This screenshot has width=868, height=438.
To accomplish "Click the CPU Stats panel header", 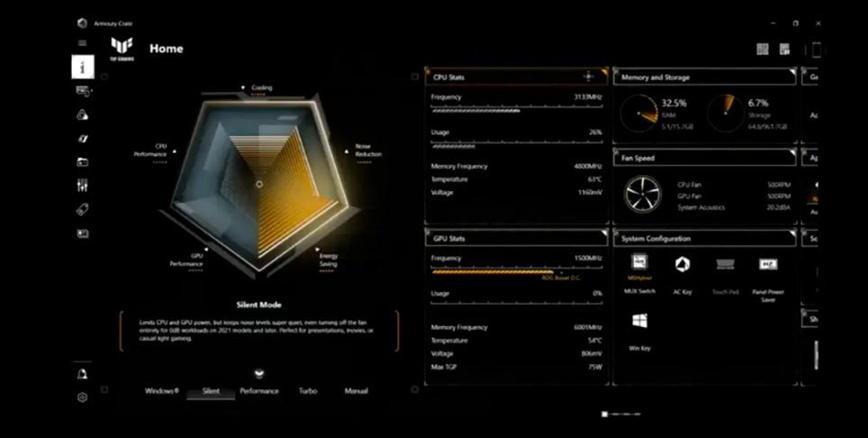I will 517,77.
